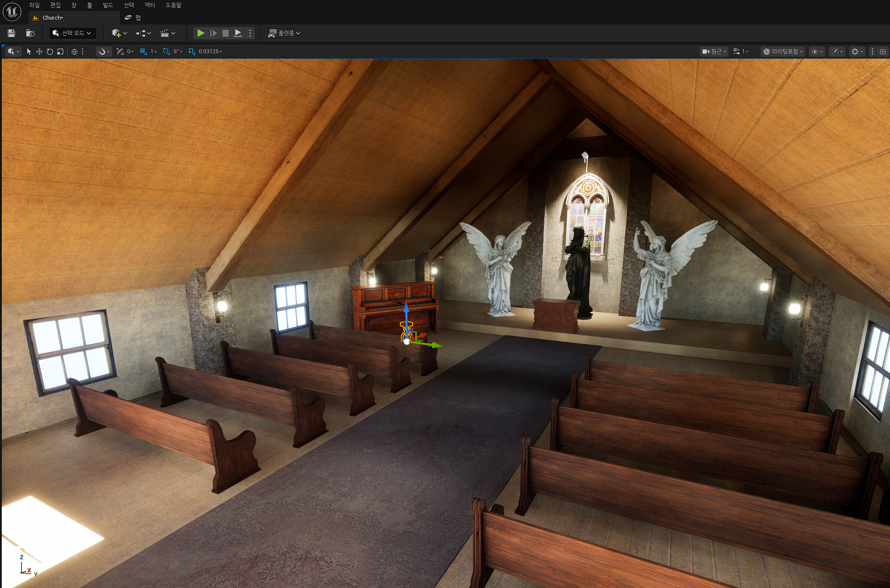Viewport: 890px width, 588px height.
Task: Click the save level floppy disk icon
Action: click(11, 33)
